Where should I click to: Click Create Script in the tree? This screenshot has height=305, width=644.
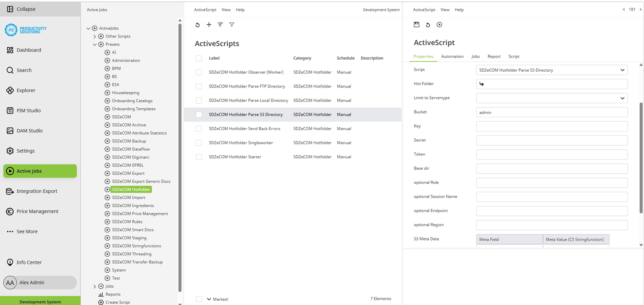[118, 302]
